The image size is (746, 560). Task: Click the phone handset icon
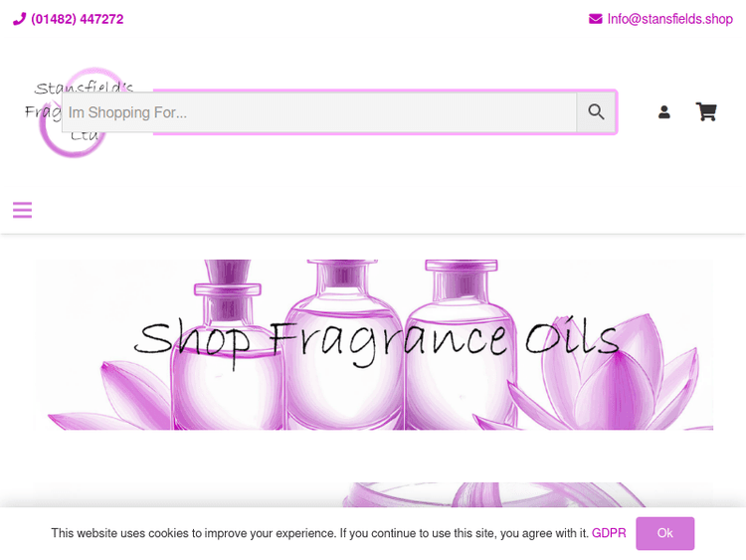click(19, 19)
